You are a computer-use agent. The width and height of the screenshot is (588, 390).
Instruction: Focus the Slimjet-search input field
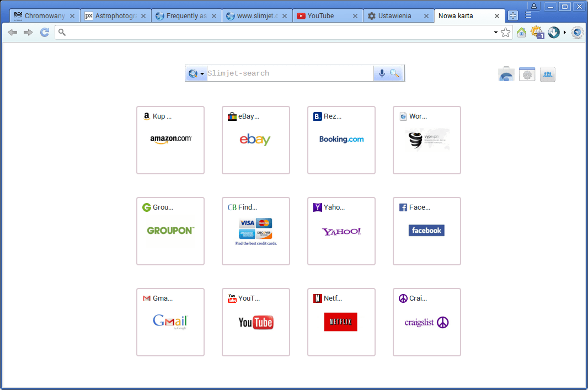[x=290, y=73]
